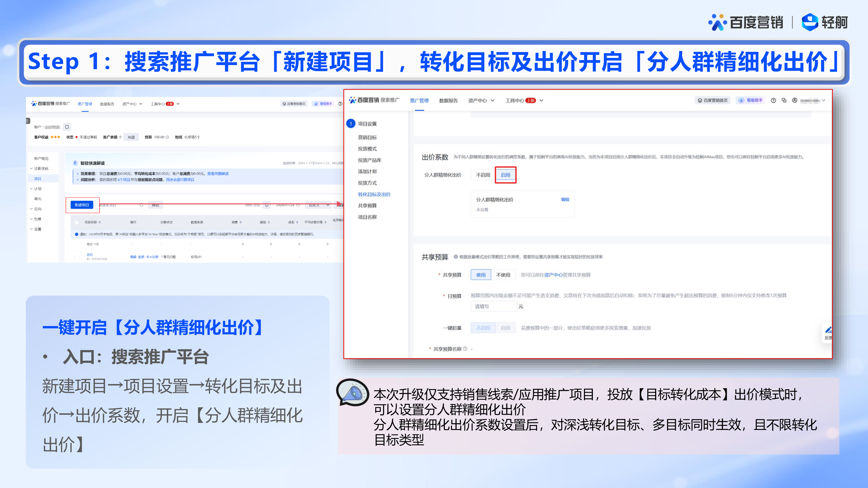
Task: Switch to 数据报告 tab in left window
Action: coord(107,104)
